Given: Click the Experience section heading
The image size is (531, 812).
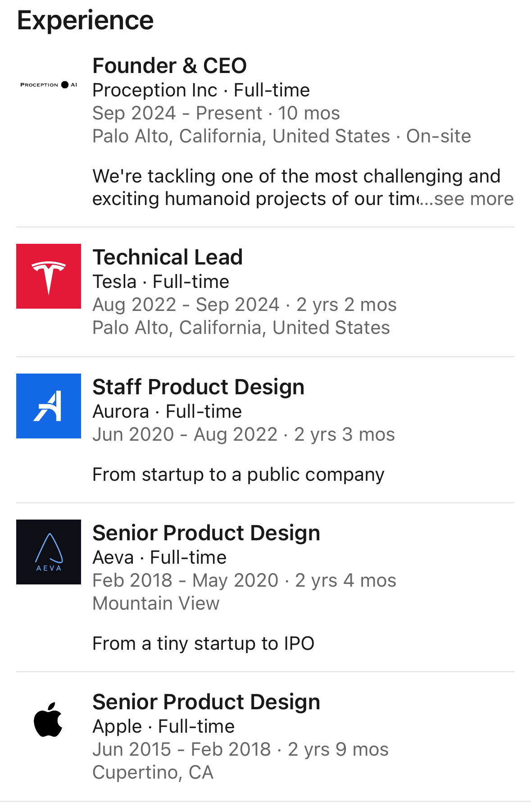Looking at the screenshot, I should coord(85,21).
